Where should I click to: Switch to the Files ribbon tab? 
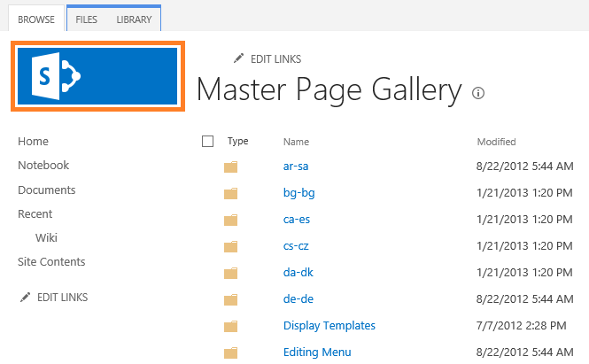(87, 19)
